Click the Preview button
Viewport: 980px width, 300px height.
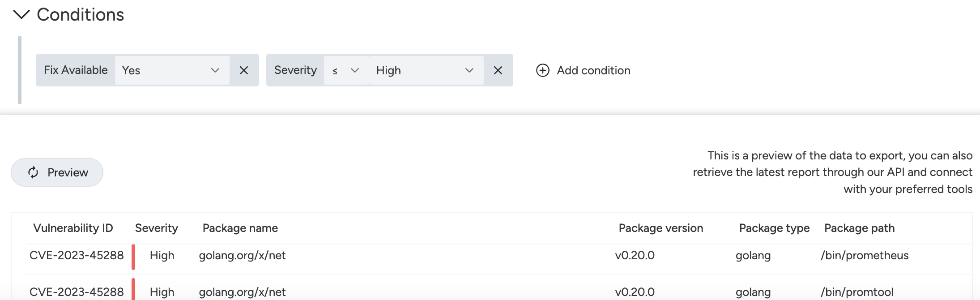(x=57, y=172)
